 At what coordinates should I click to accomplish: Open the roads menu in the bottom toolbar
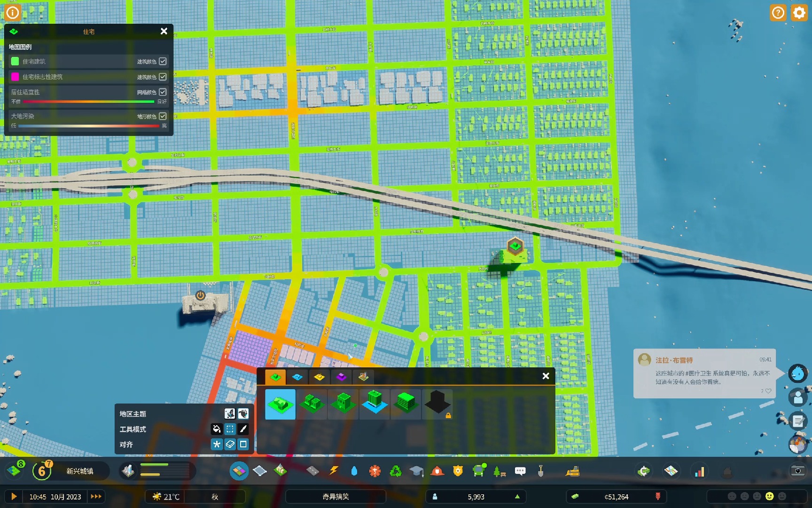pyautogui.click(x=312, y=470)
